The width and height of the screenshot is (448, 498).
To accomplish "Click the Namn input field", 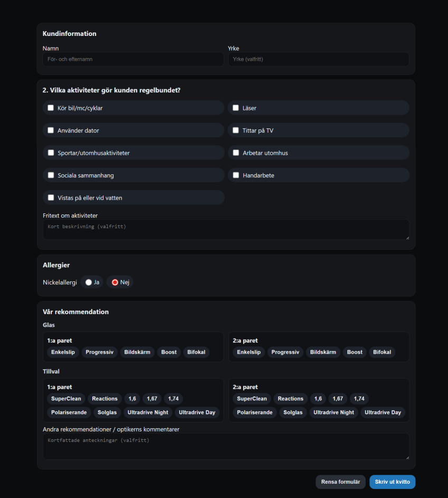I will 133,59.
